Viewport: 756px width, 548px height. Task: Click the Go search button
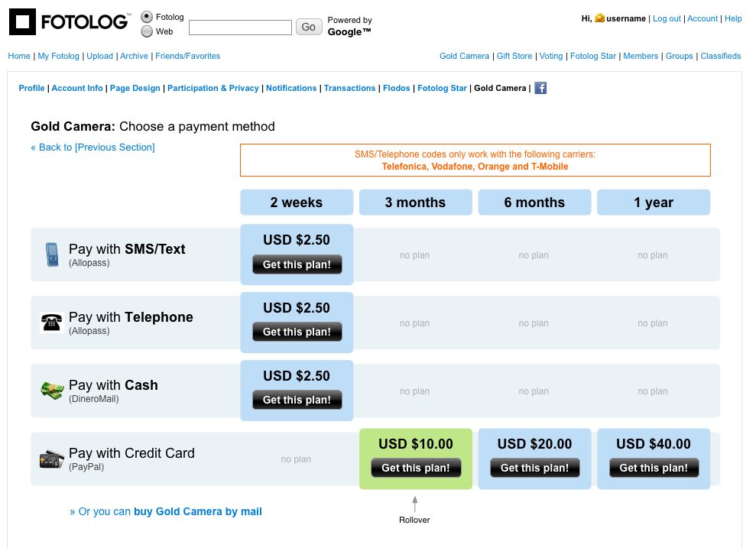coord(309,27)
